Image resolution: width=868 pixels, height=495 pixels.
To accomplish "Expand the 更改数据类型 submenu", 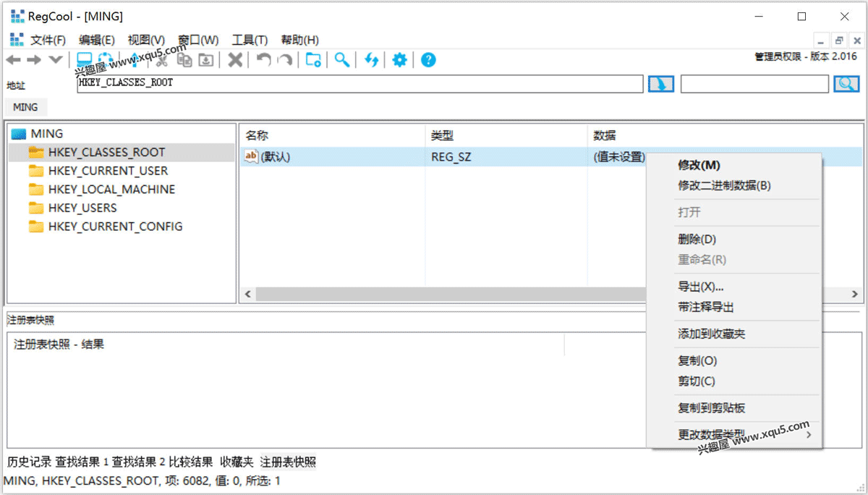I will [x=734, y=434].
